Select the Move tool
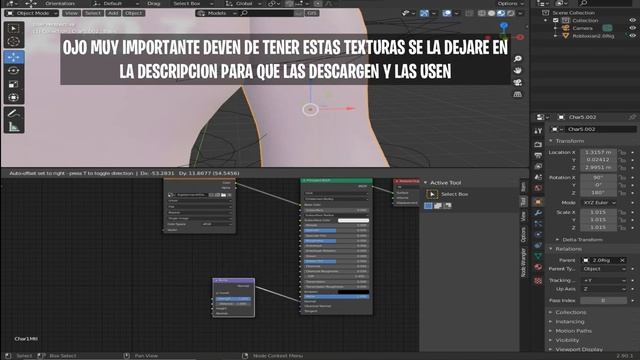640x360 pixels. pos(13,58)
